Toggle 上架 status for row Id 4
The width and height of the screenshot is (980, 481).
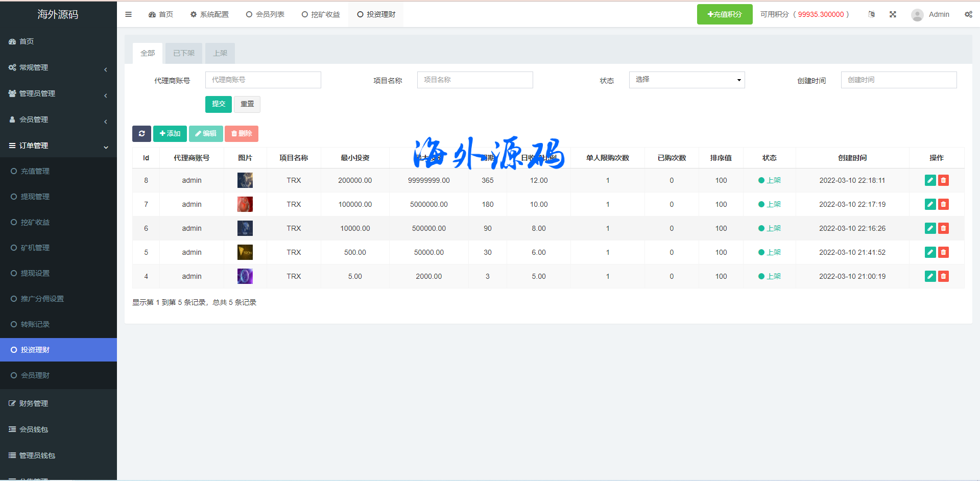[770, 276]
